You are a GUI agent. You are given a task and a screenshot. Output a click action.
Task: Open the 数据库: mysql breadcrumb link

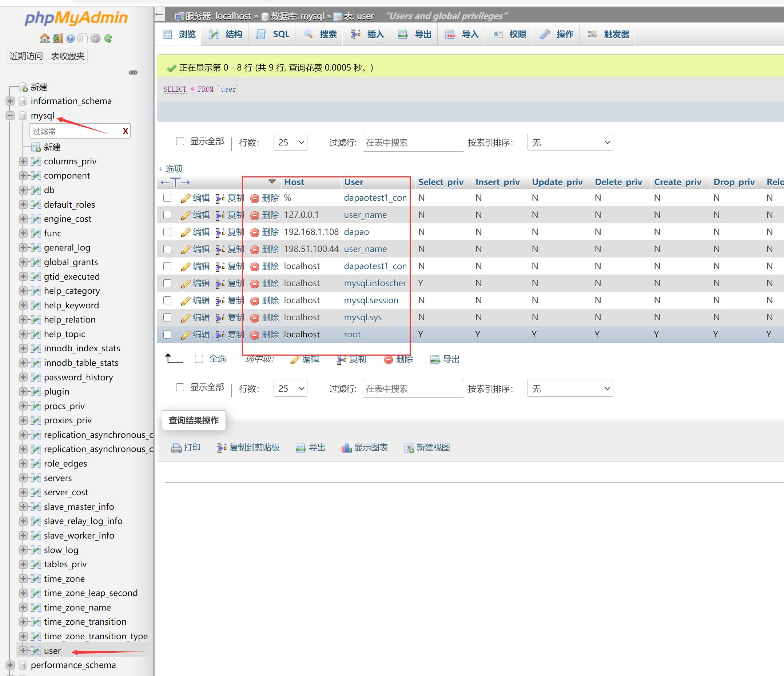point(297,16)
